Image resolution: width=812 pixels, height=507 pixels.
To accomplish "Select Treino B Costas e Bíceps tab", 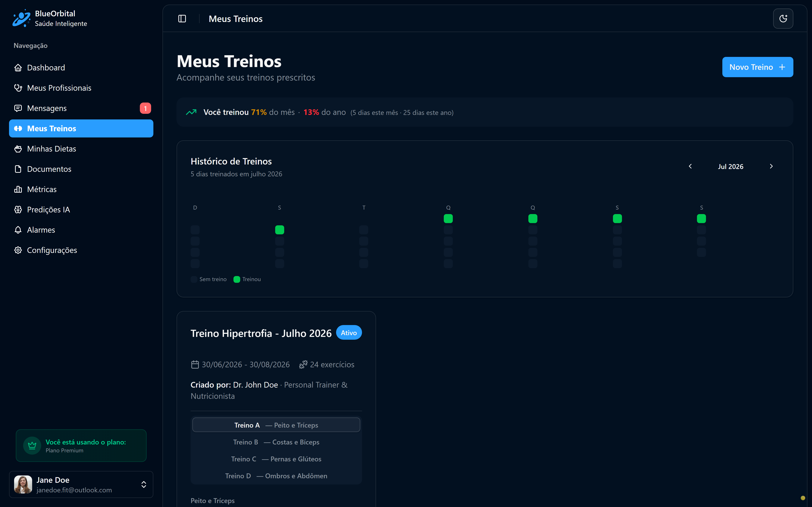I will (x=276, y=442).
